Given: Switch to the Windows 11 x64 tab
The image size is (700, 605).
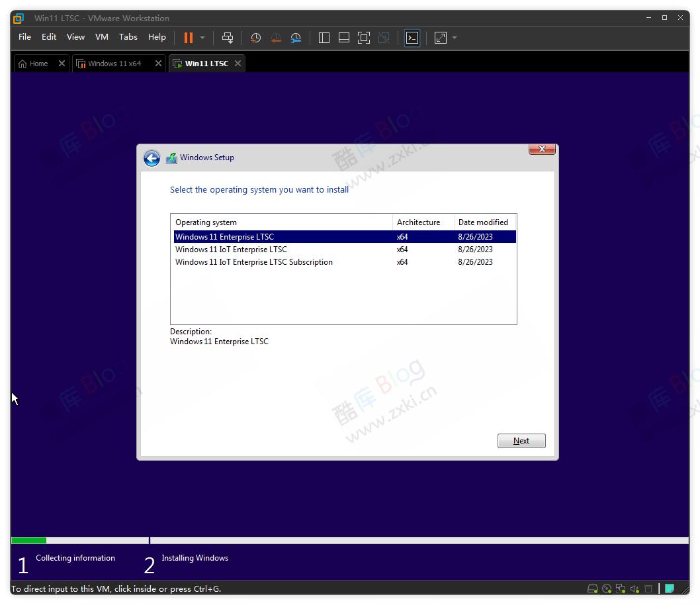Looking at the screenshot, I should (x=116, y=63).
